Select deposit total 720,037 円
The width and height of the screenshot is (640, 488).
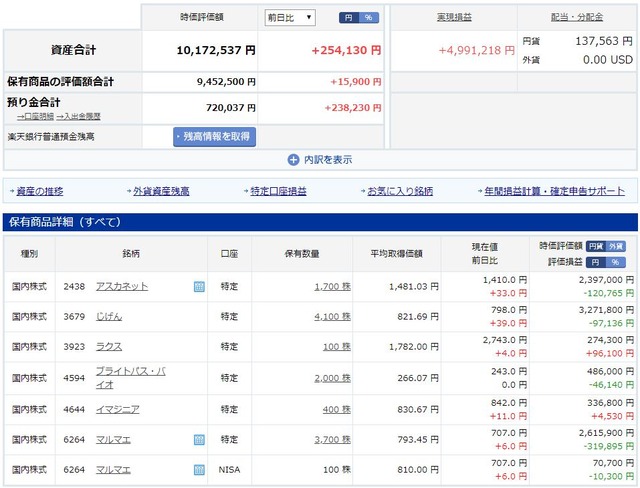231,108
